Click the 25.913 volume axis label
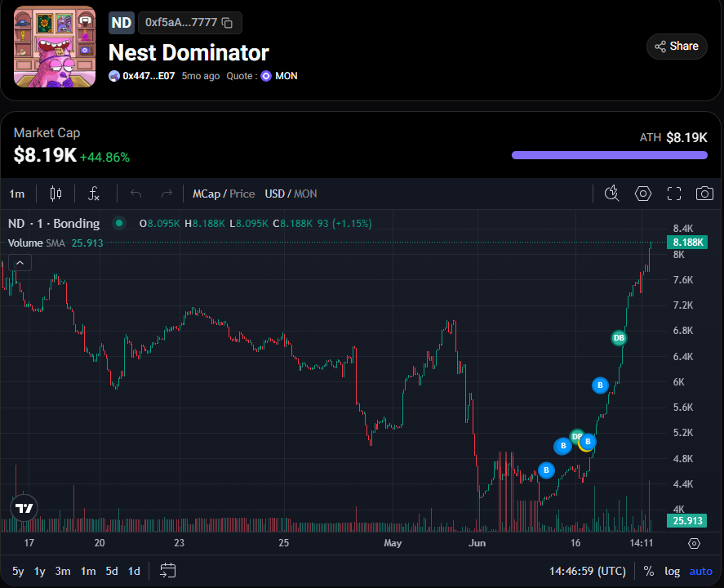The image size is (724, 588). 687,520
